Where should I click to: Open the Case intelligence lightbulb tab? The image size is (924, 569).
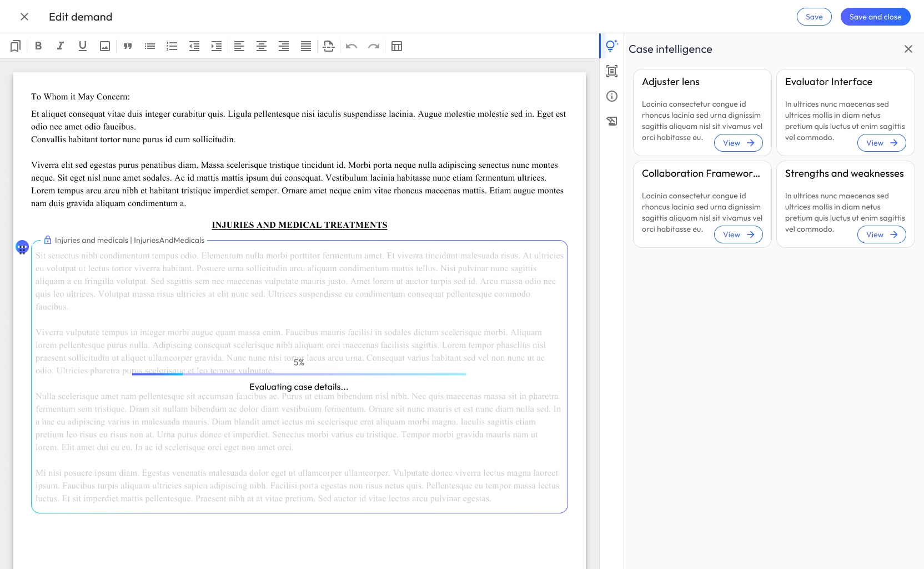tap(612, 46)
